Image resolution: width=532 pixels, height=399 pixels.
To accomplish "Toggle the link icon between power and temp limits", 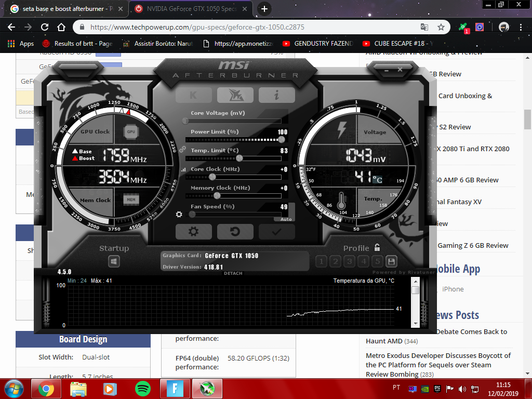I will click(182, 149).
